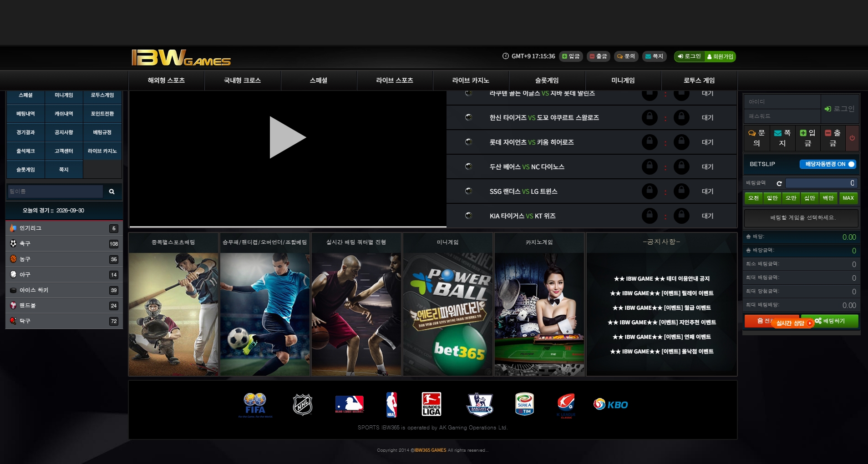Viewport: 868px width, 464px height.
Task: Expand 아이스 하키 ice hockey category
Action: click(x=64, y=290)
